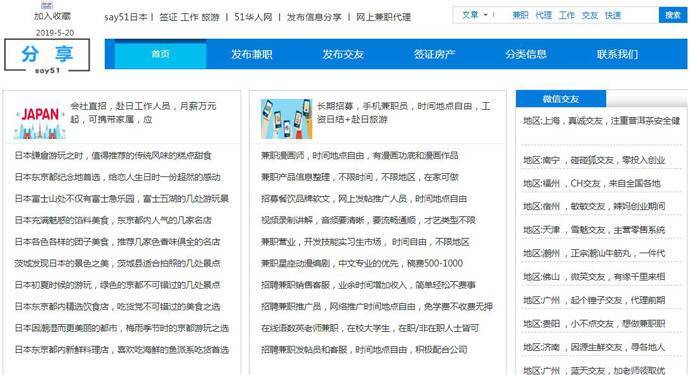
Task: Open the 发布信息分享 top link
Action: pyautogui.click(x=314, y=17)
